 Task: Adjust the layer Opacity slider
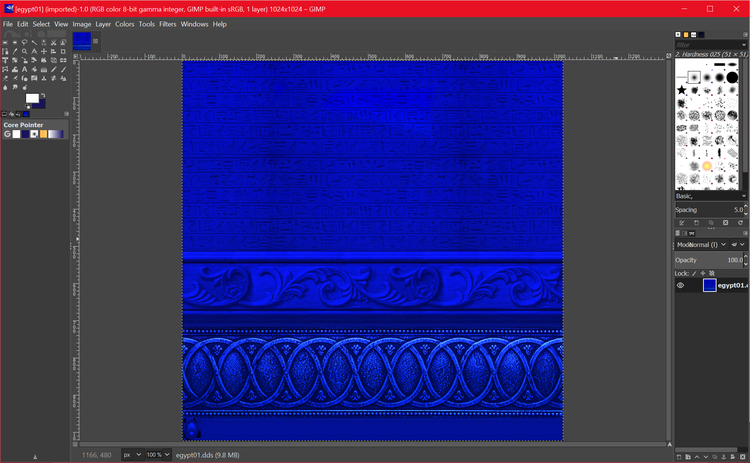[708, 260]
